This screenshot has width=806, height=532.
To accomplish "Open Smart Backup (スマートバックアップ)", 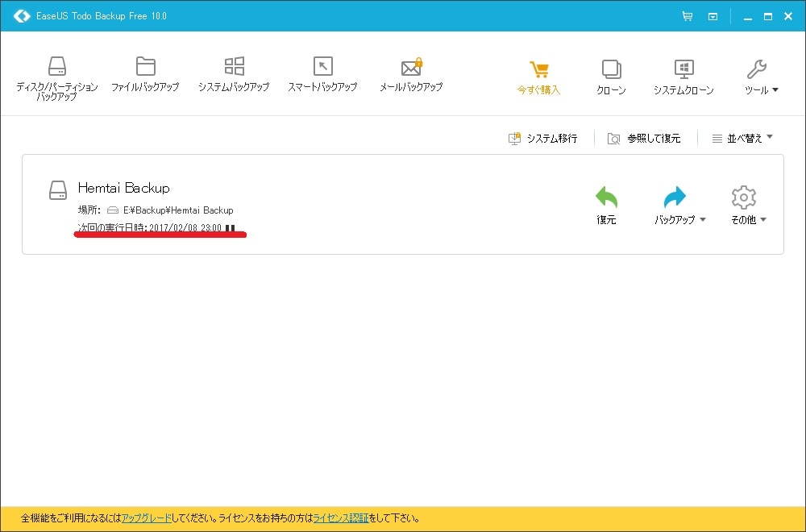I will coord(322,74).
